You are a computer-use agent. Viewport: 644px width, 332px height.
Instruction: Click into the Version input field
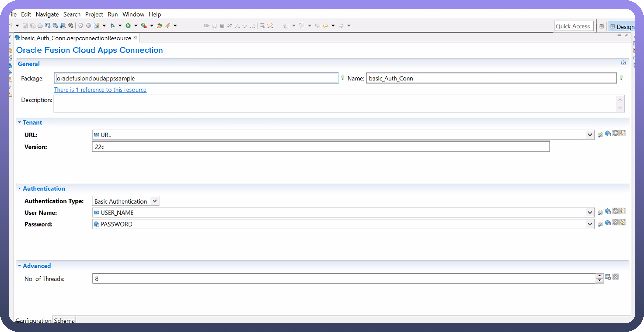point(320,147)
